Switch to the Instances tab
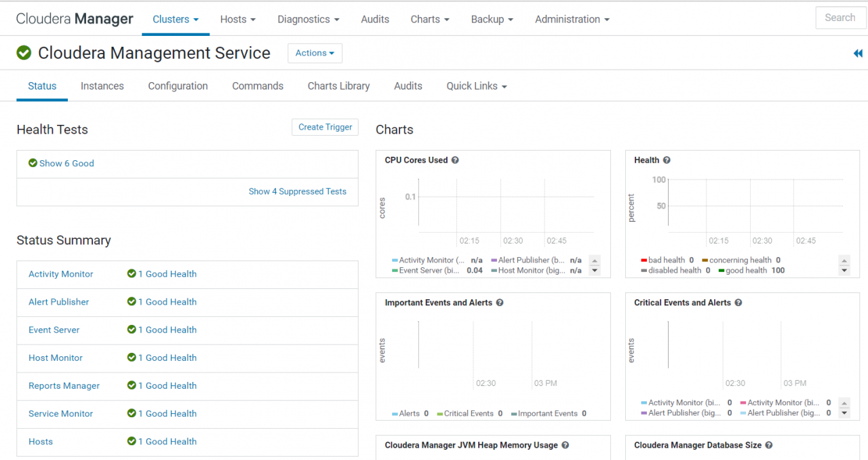868x460 pixels. (102, 86)
